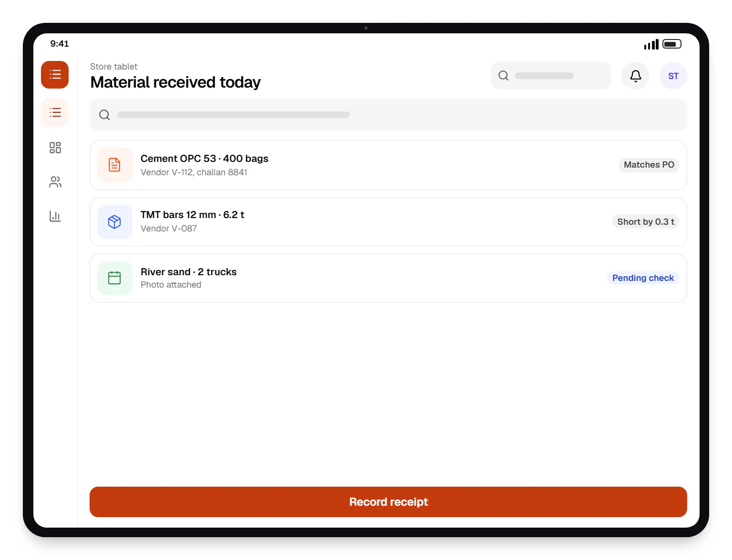Screen dimensions: 732x560
Task: Open the River sand · 2 trucks entry
Action: pos(388,278)
